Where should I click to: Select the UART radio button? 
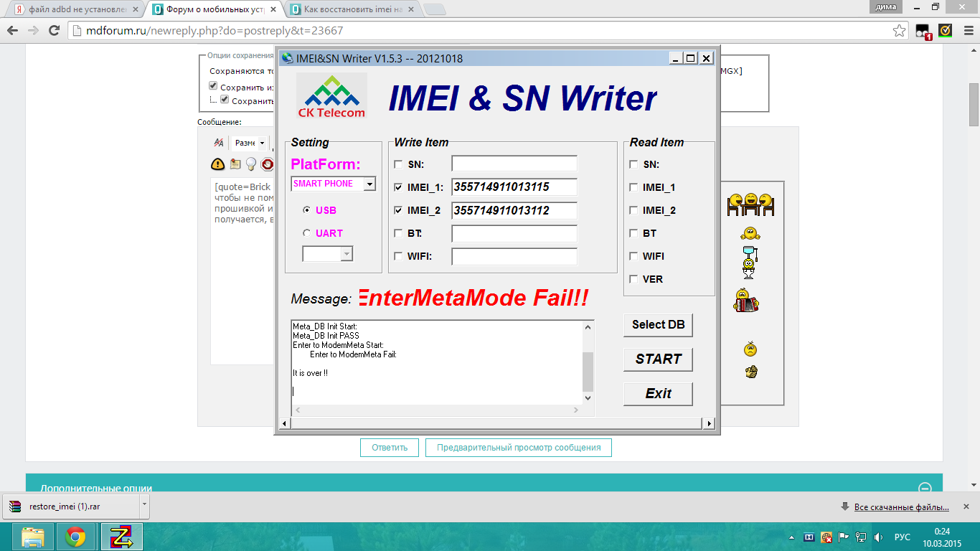click(307, 233)
